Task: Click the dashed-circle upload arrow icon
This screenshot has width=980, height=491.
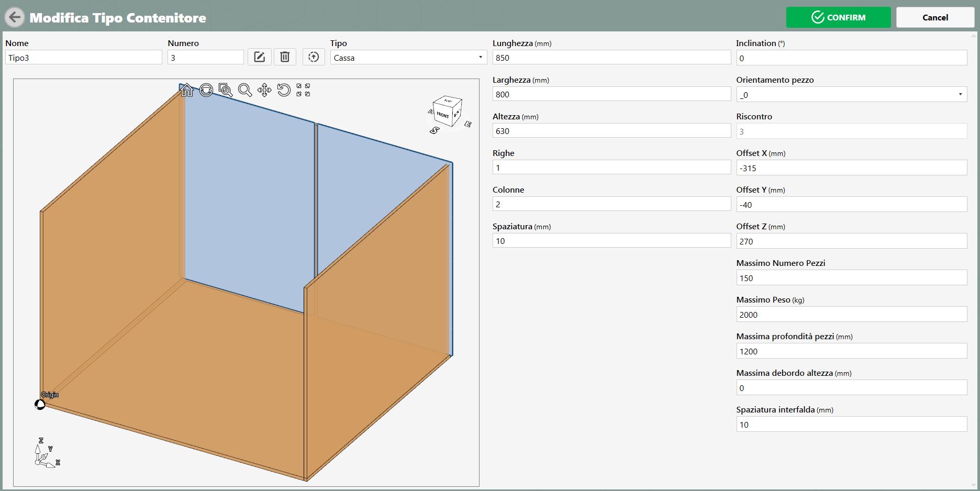Action: (x=314, y=57)
